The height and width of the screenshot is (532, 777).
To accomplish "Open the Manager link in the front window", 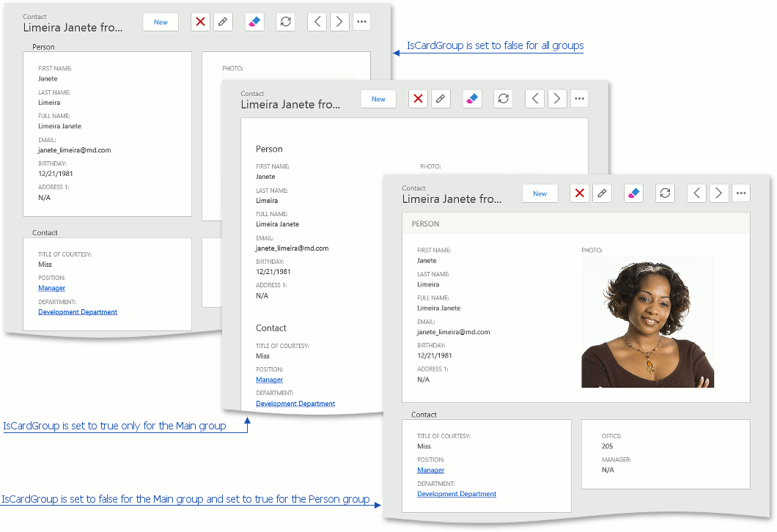I will click(430, 470).
